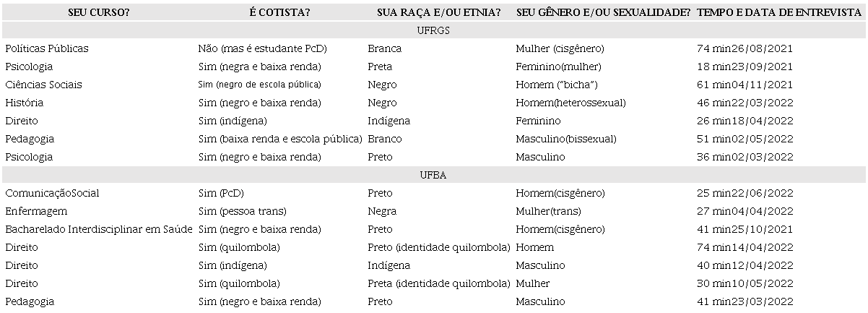
Task: Select the "SEU GÊNERO E/OU SEXUALIDADE?" header
Action: 604,13
